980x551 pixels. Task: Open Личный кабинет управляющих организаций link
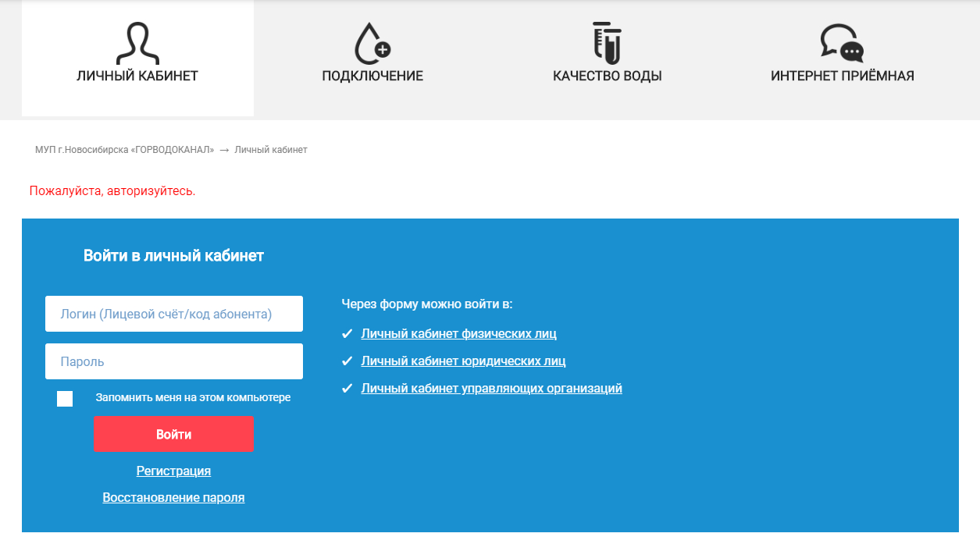click(491, 388)
